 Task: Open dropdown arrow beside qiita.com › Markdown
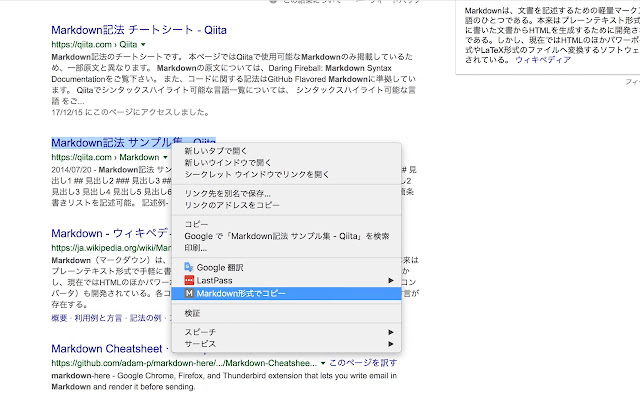(165, 157)
